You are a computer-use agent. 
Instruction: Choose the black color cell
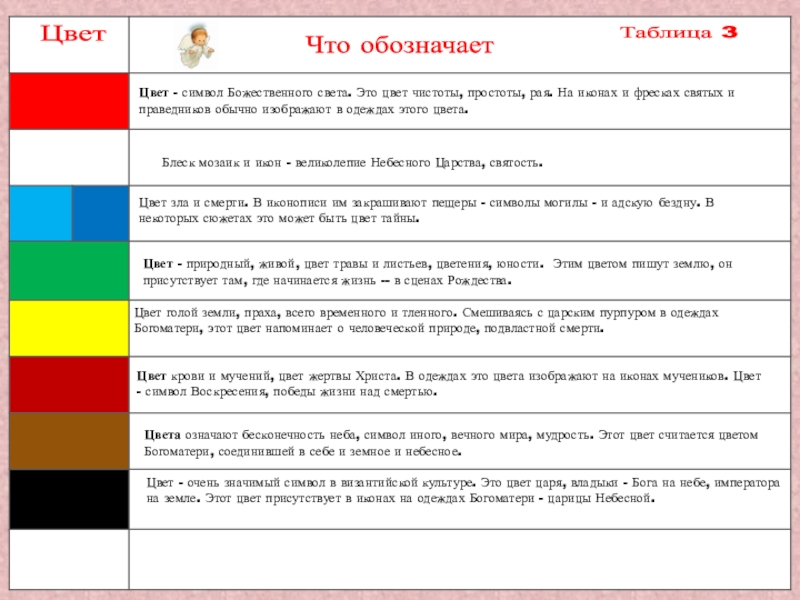[x=69, y=499]
